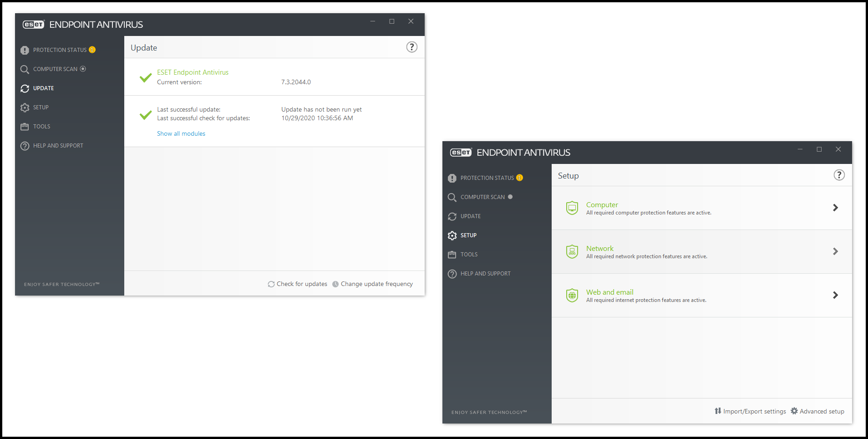The image size is (868, 439).
Task: Click the question mark help icon in the Update window sidebar
Action: tap(25, 146)
